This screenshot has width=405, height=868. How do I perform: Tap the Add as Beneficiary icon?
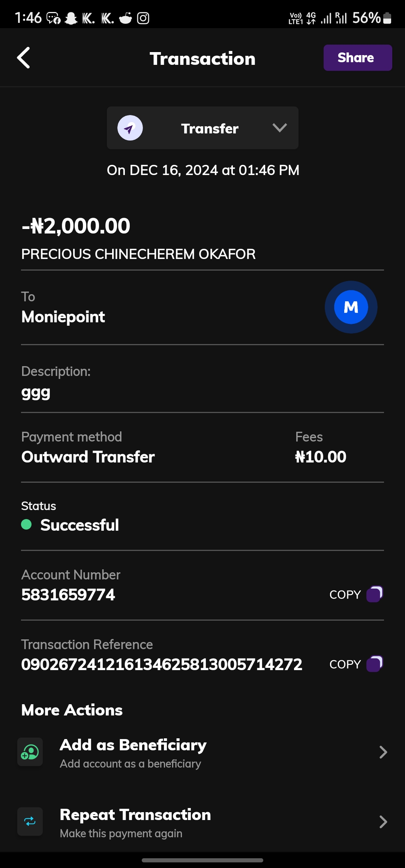[30, 752]
